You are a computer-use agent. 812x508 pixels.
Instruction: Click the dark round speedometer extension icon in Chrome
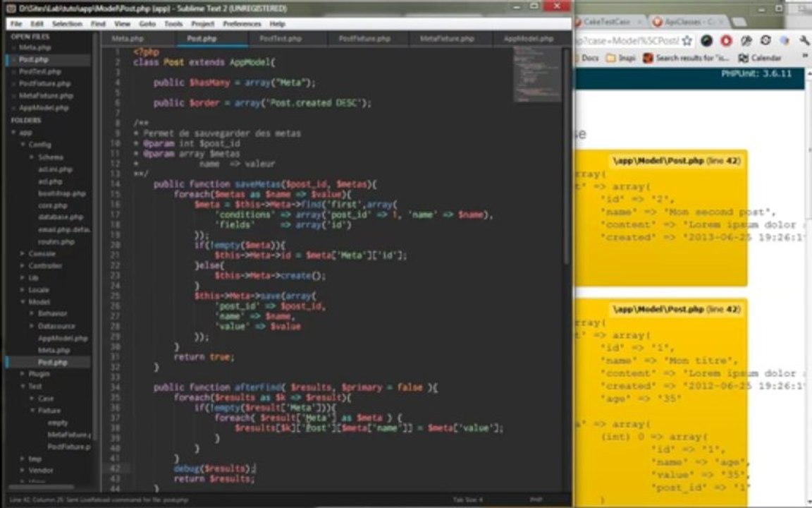[x=706, y=40]
